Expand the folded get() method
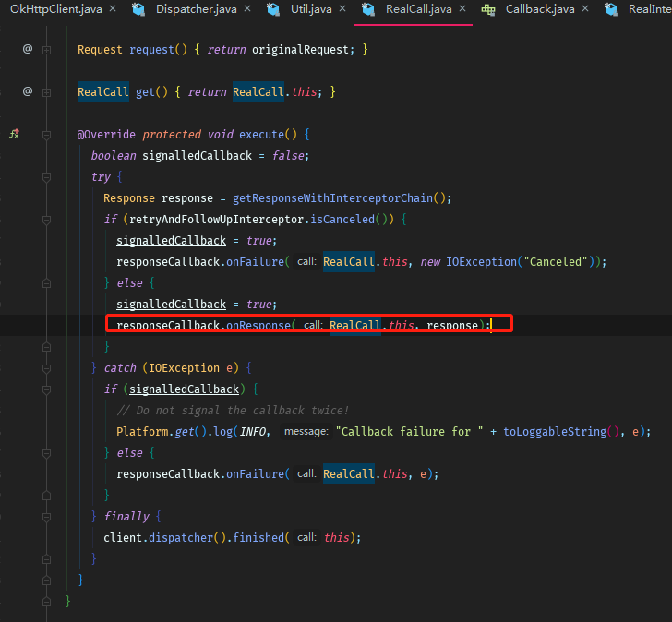This screenshot has height=622, width=672. pyautogui.click(x=47, y=92)
